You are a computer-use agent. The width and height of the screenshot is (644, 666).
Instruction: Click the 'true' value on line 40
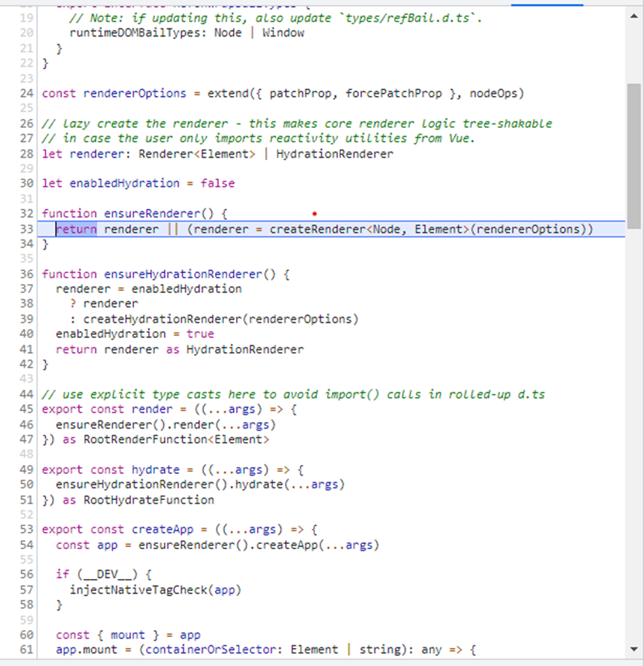point(200,334)
